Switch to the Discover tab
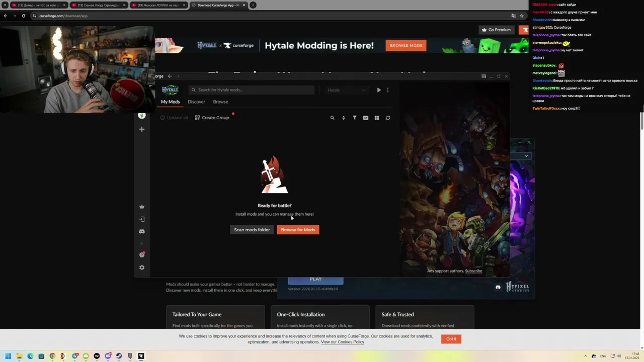644x362 pixels. 196,102
